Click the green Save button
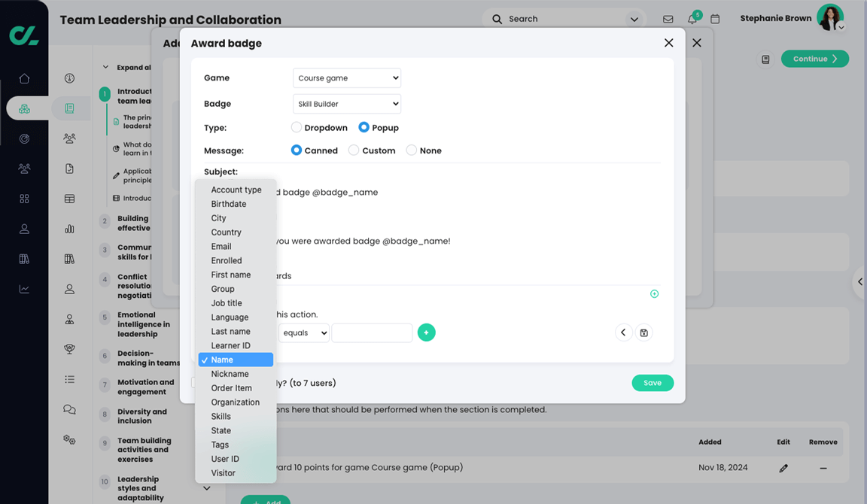The width and height of the screenshot is (867, 504). click(x=653, y=383)
